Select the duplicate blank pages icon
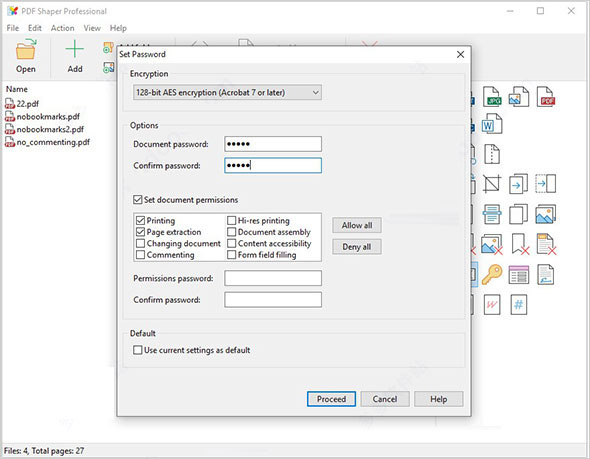The image size is (590, 459). coord(519,214)
